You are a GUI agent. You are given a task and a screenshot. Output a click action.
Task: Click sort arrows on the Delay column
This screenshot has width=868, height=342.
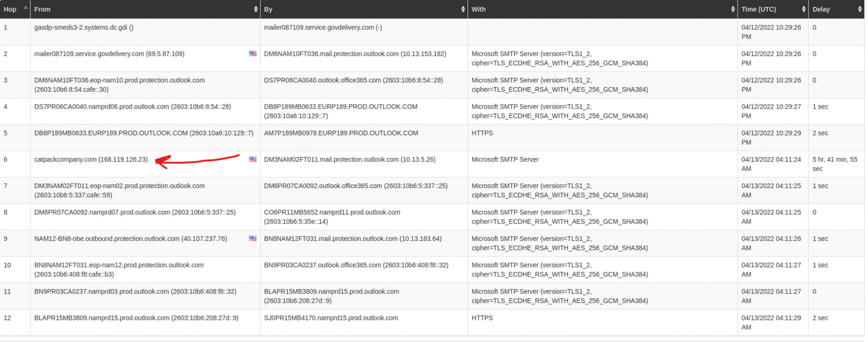[x=860, y=9]
